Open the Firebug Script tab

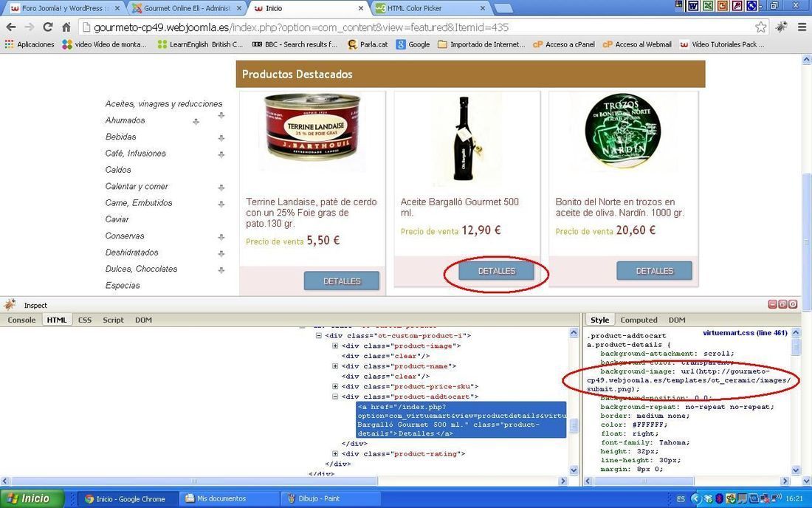click(113, 320)
